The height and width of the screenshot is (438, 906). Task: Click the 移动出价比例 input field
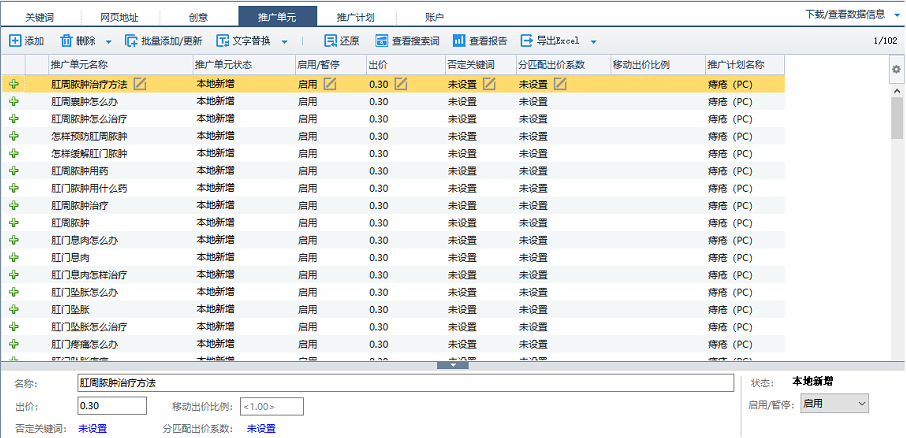(272, 406)
